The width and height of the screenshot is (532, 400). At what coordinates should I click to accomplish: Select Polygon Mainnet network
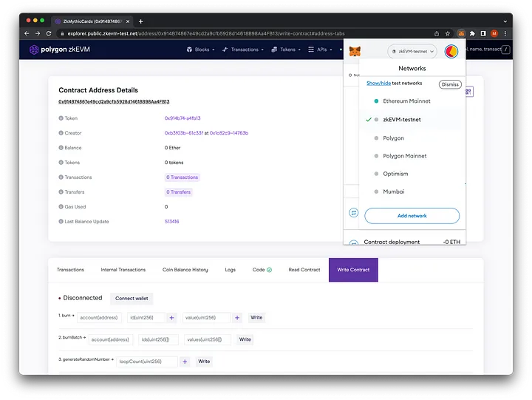(412, 156)
